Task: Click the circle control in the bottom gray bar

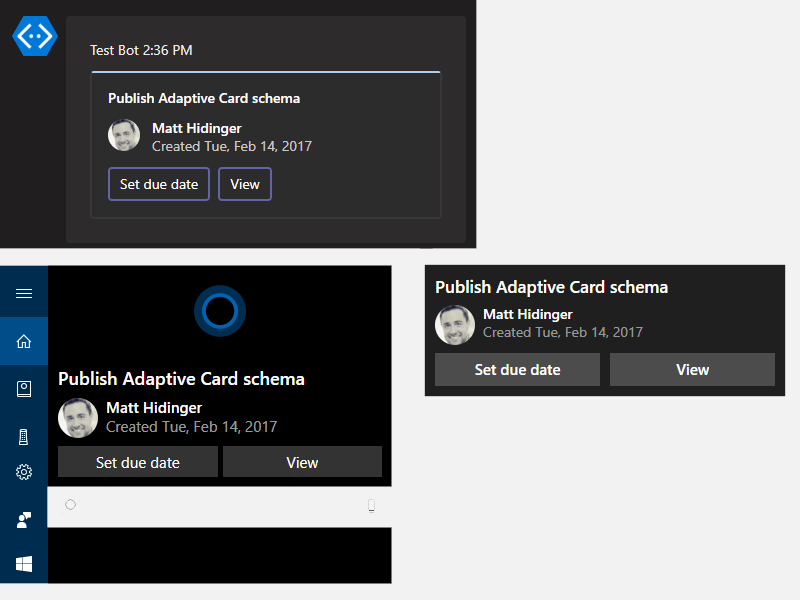Action: click(70, 505)
